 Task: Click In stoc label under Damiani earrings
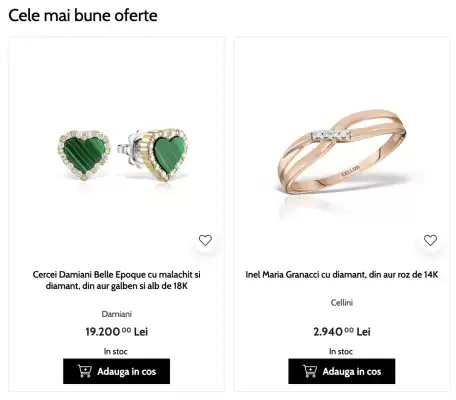tap(115, 351)
